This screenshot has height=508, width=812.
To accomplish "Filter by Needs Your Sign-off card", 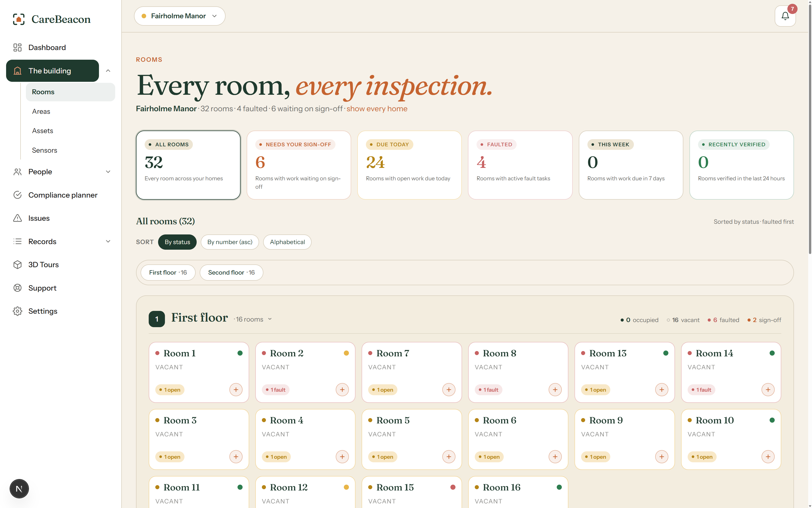I will point(299,165).
